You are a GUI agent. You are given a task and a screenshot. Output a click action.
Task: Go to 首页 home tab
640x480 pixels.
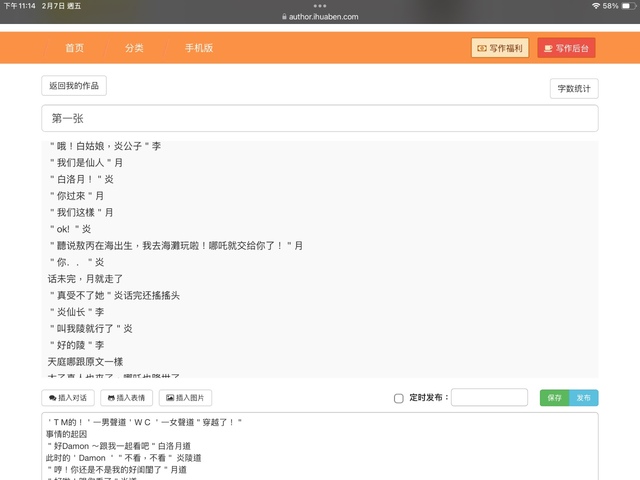click(x=74, y=48)
